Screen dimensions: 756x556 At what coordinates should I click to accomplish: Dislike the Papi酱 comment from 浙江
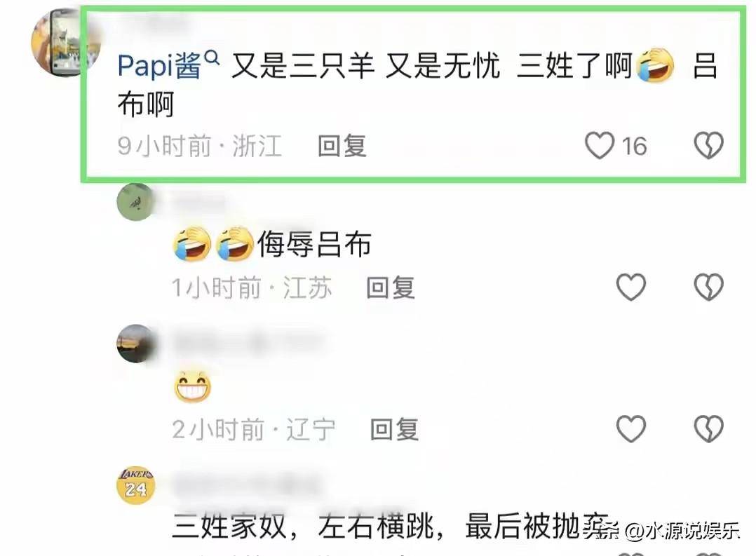[708, 145]
